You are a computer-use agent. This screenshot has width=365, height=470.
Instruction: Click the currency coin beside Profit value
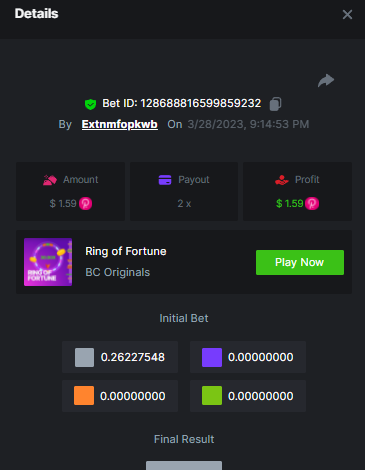pos(312,203)
